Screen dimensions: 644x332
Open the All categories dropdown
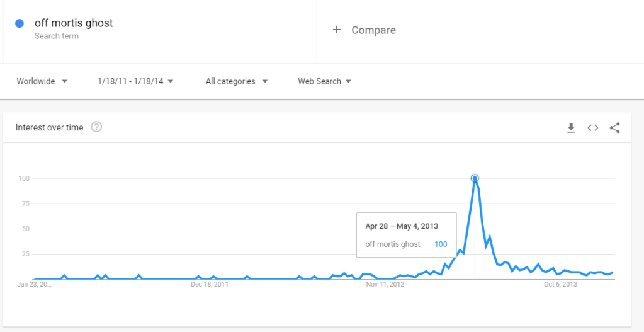tap(237, 81)
